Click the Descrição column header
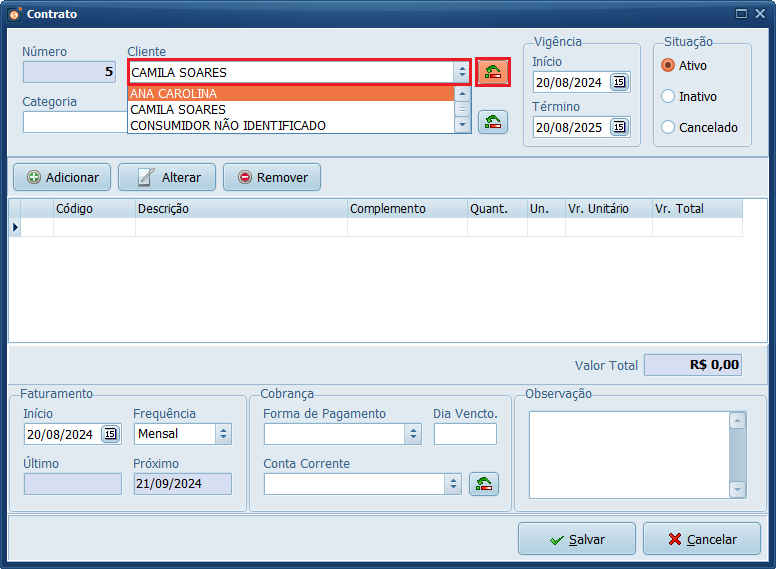Image resolution: width=776 pixels, height=569 pixels. [241, 209]
